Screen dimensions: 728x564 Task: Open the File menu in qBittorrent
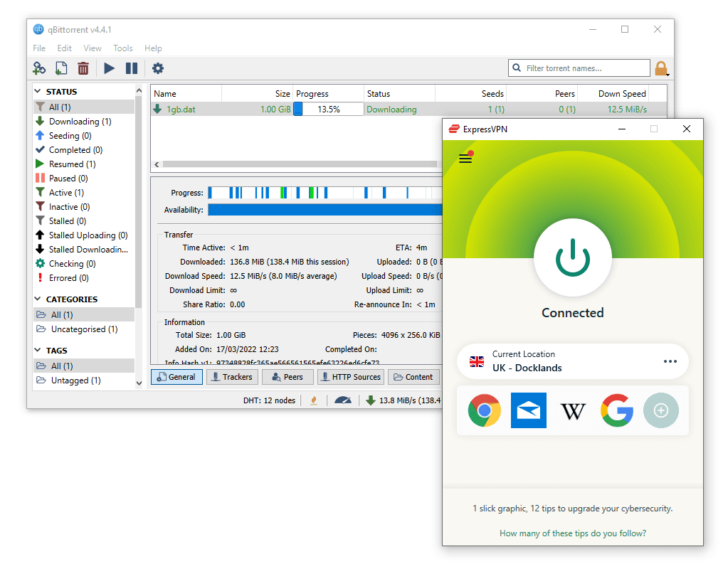pyautogui.click(x=39, y=48)
